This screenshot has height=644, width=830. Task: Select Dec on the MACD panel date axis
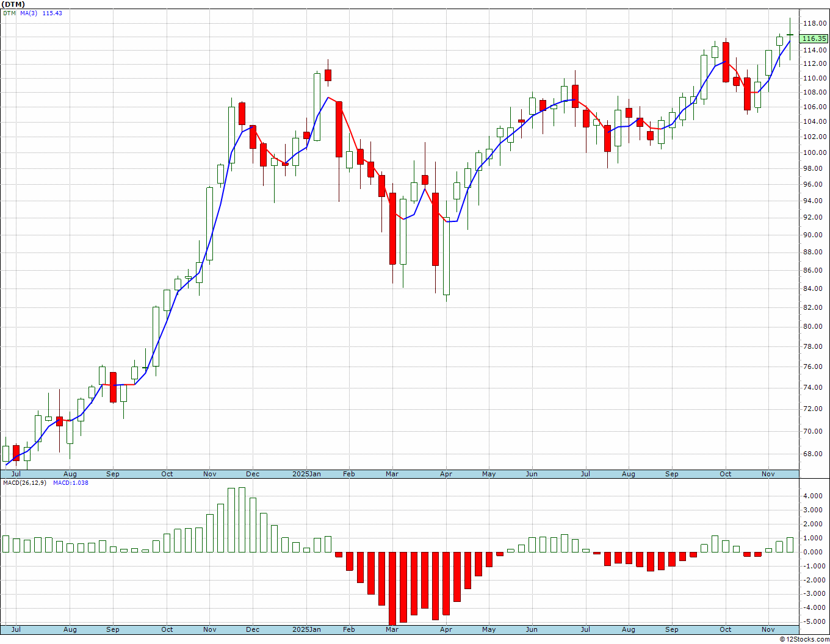coord(253,629)
